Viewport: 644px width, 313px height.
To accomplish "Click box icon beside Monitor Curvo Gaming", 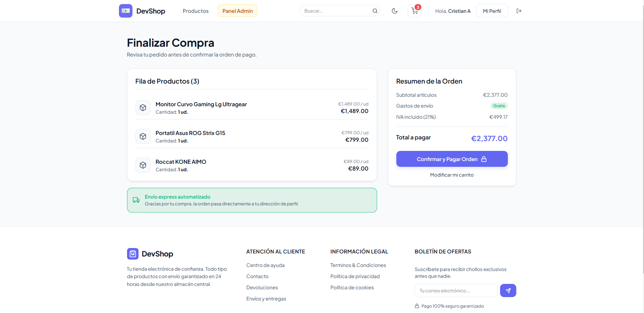I will pyautogui.click(x=143, y=108).
